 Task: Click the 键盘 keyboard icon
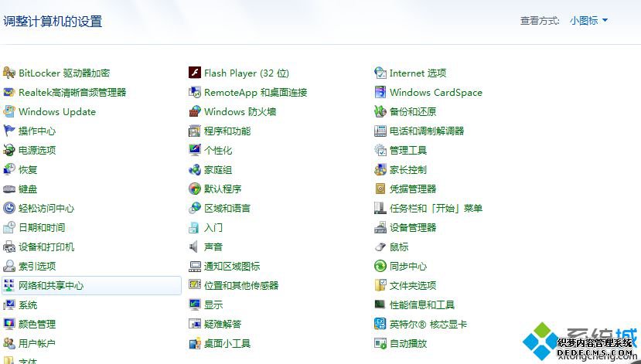coord(9,189)
